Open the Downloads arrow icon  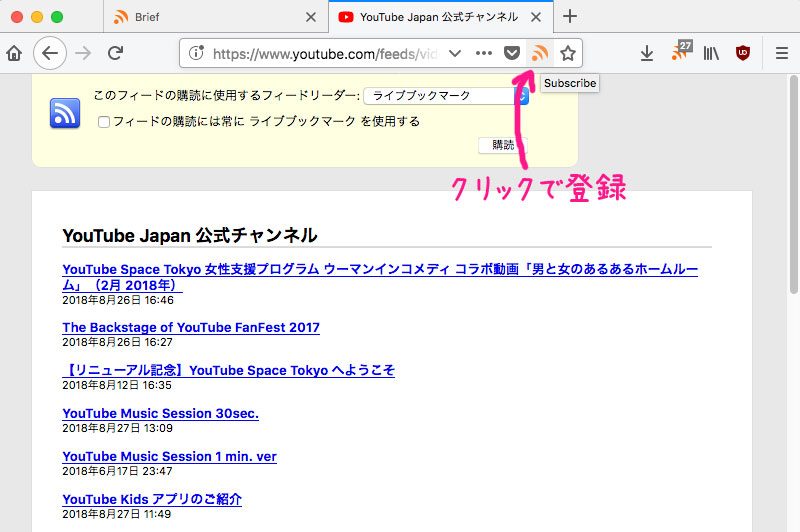[647, 53]
